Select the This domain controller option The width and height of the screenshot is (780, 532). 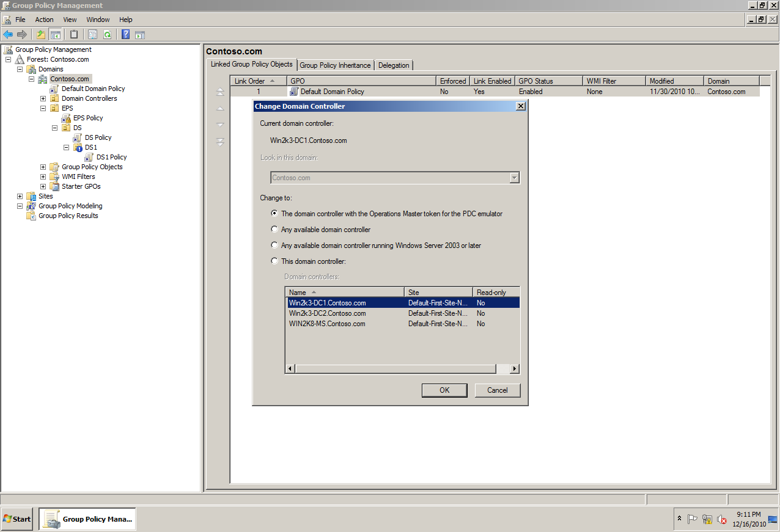click(274, 261)
